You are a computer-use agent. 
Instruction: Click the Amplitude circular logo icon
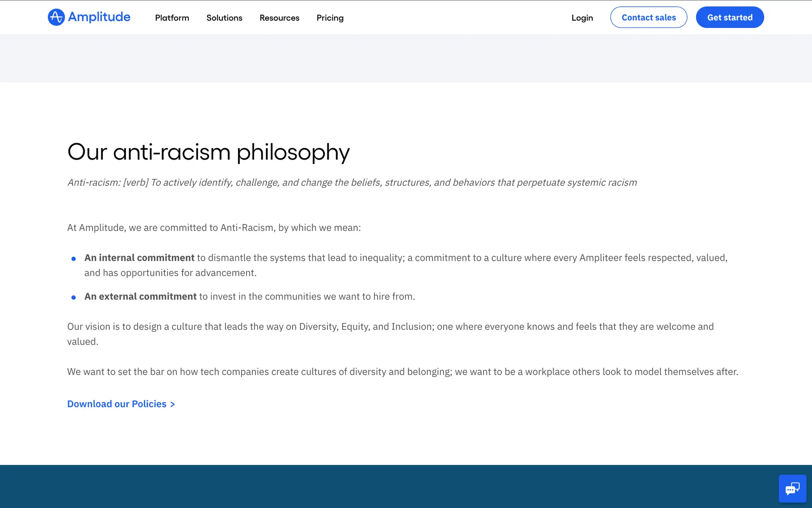(56, 17)
